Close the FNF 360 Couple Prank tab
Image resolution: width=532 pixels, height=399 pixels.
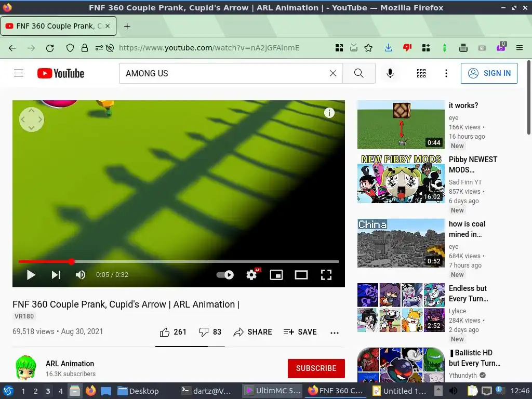pos(108,26)
